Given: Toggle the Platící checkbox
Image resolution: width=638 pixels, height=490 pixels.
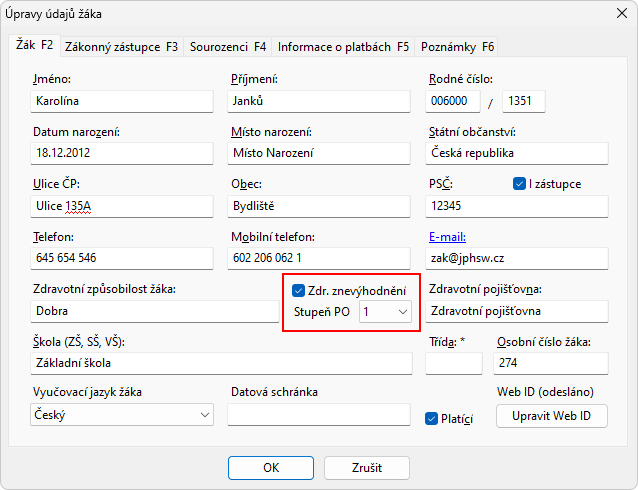Looking at the screenshot, I should coord(432,419).
